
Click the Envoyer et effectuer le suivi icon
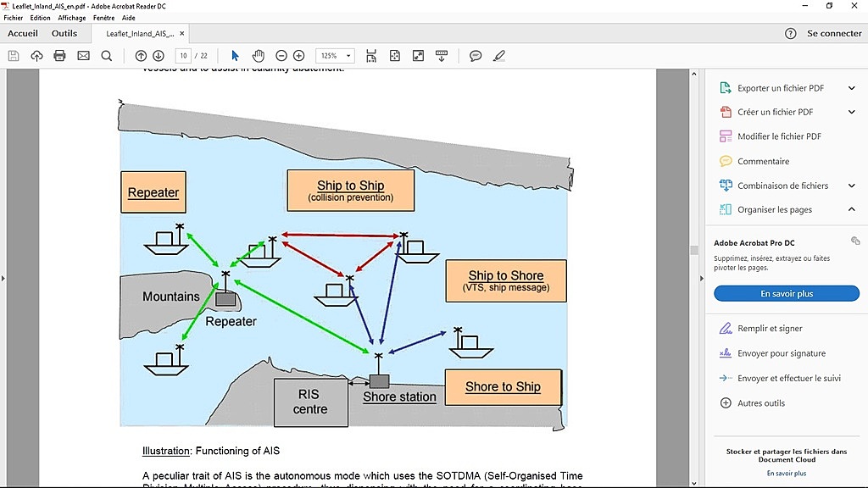(726, 378)
